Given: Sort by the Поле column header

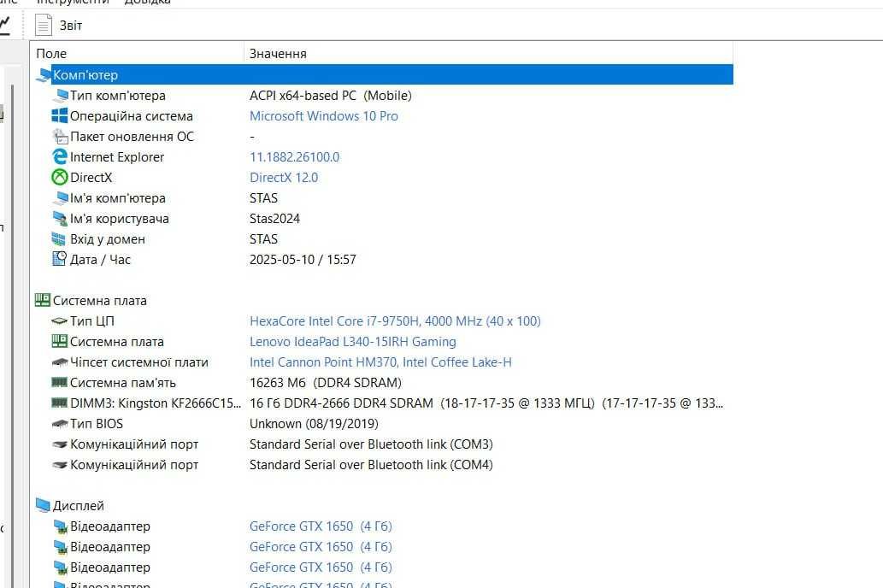Looking at the screenshot, I should [x=51, y=54].
